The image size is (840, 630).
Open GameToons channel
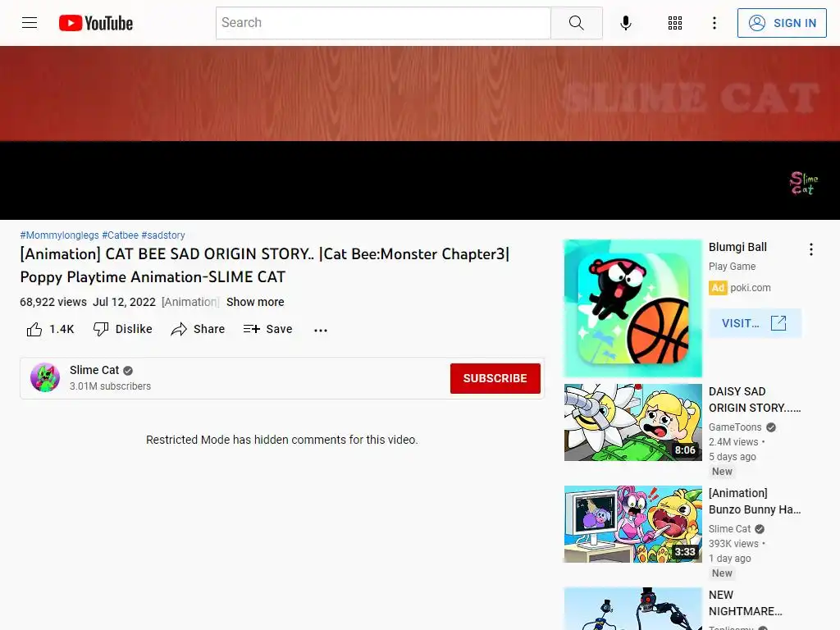click(735, 427)
